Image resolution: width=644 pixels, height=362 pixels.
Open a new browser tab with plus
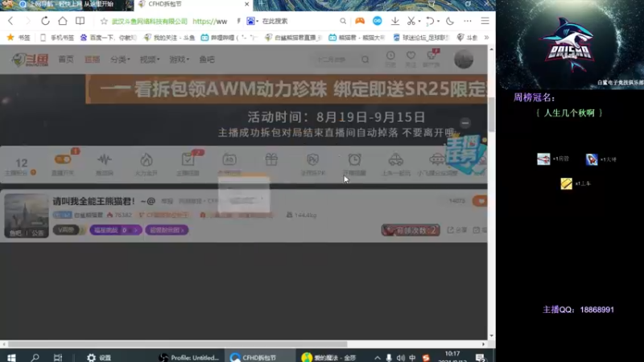(261, 4)
